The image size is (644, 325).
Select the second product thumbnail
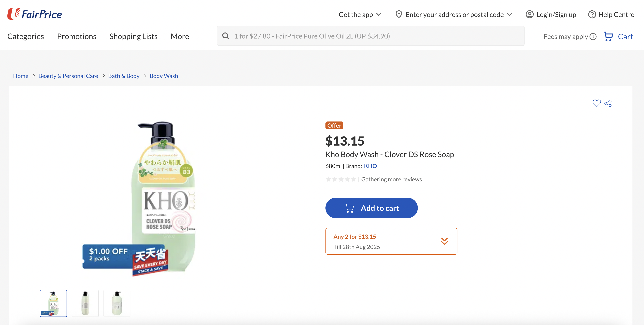[85, 303]
